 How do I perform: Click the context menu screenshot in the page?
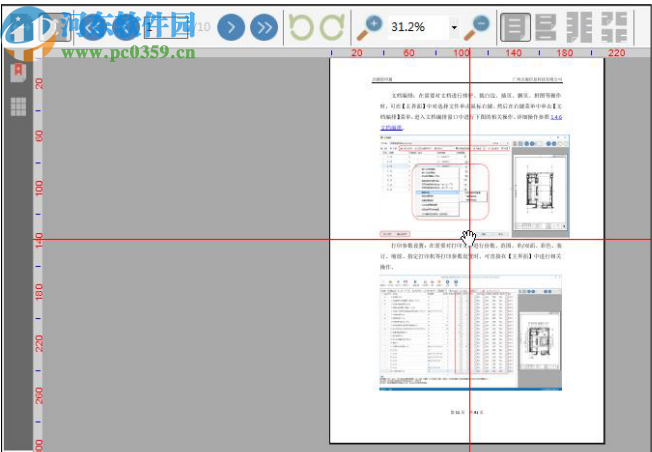(474, 186)
